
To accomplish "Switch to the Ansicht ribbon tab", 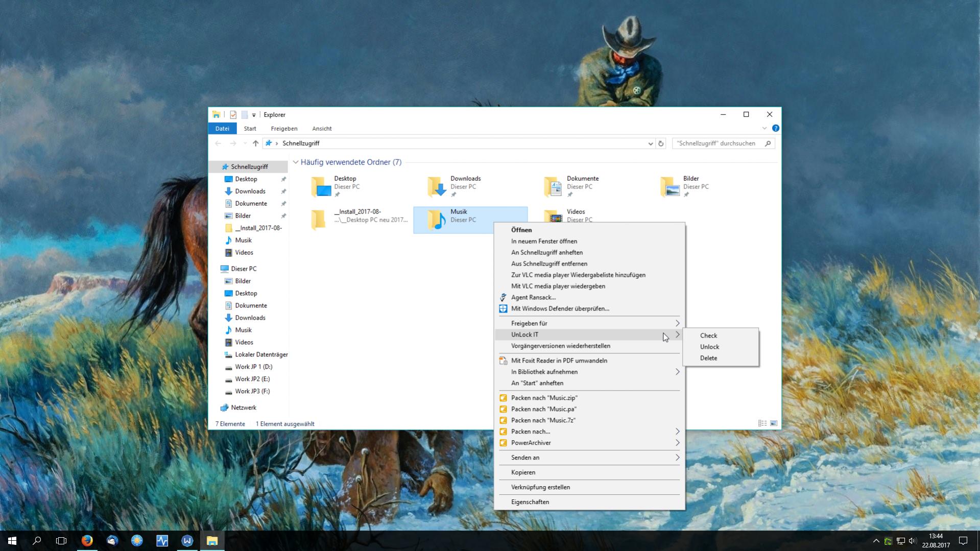I will click(x=322, y=129).
